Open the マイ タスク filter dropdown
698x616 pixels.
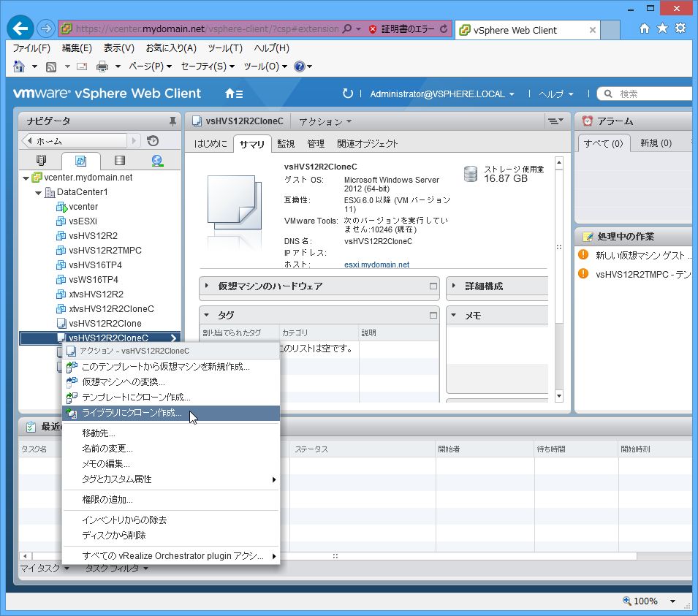(x=45, y=569)
